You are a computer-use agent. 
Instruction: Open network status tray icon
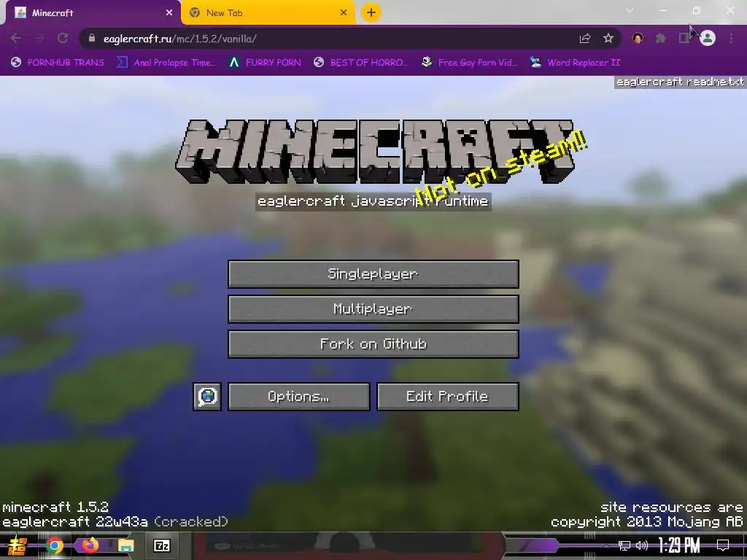(x=624, y=545)
